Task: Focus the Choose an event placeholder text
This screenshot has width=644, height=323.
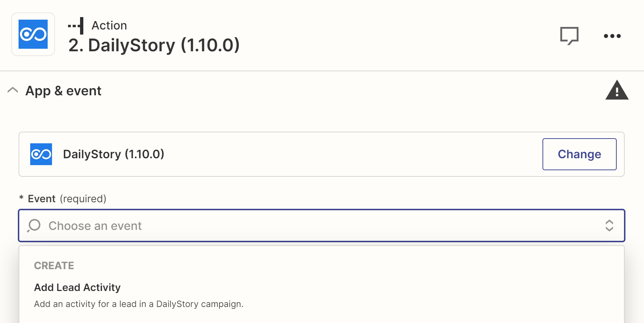Action: (95, 226)
